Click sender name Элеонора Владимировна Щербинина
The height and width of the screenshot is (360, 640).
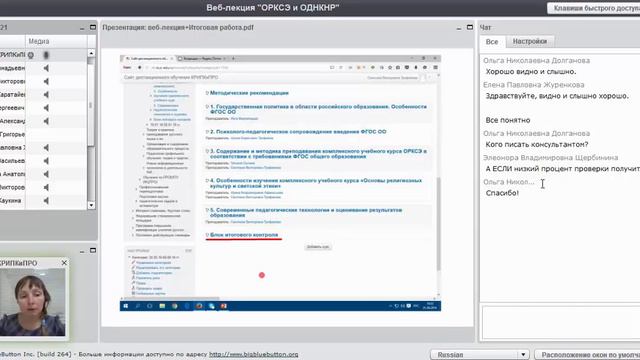tap(550, 158)
